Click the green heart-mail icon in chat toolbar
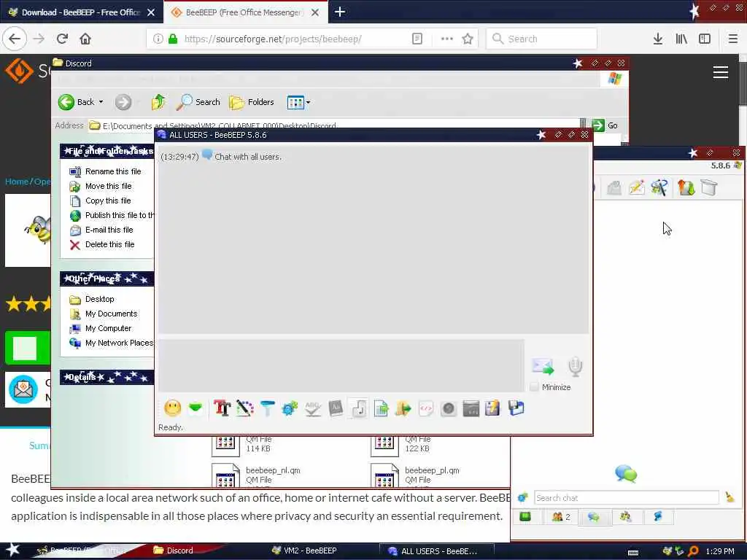This screenshot has height=560, width=747. pos(196,408)
